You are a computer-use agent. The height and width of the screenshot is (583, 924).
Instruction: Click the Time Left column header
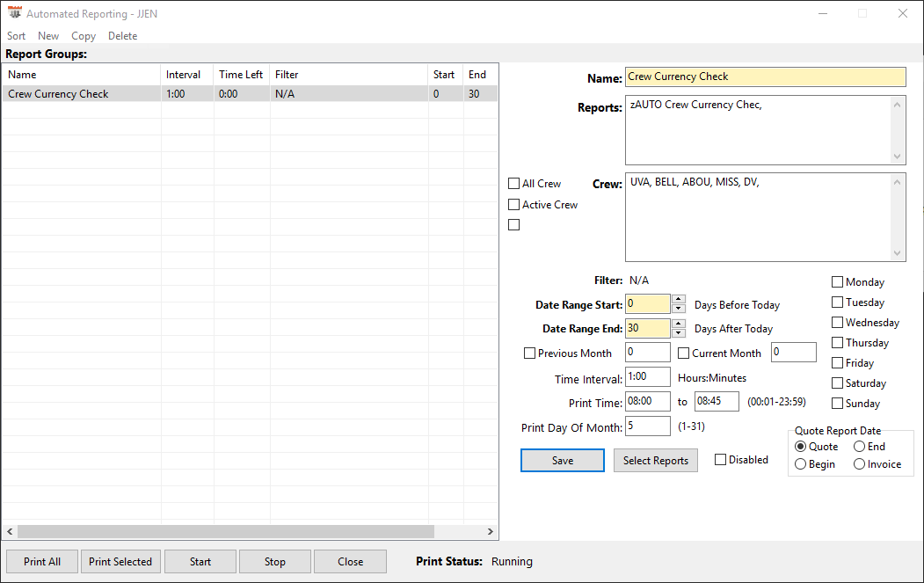point(242,75)
